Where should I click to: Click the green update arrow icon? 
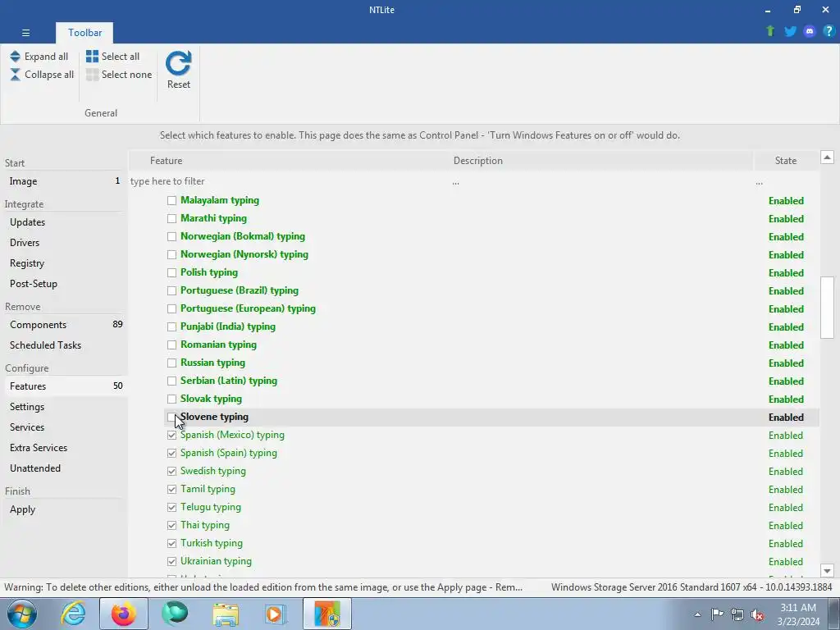tap(770, 31)
